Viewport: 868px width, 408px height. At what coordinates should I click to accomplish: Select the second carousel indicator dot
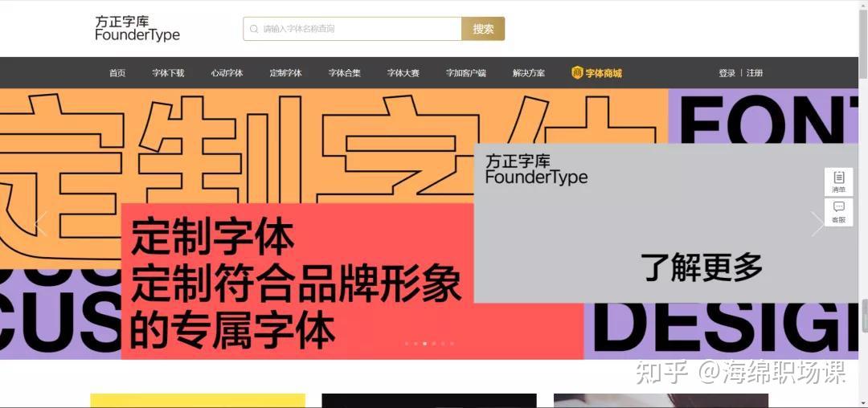[416, 343]
